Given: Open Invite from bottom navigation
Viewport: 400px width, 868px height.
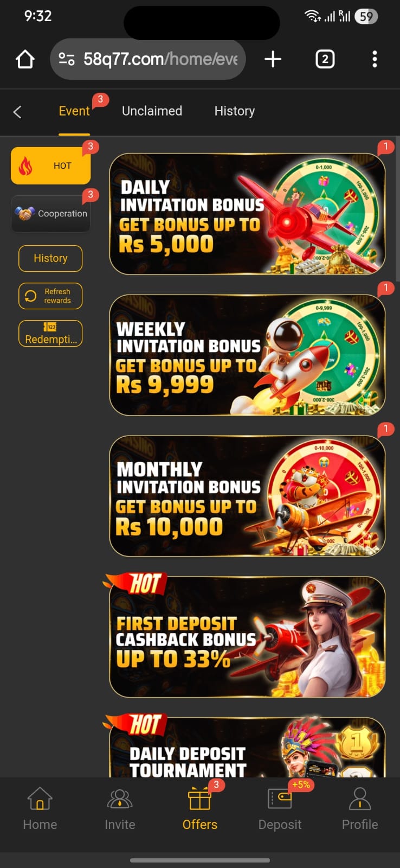Looking at the screenshot, I should pyautogui.click(x=120, y=809).
